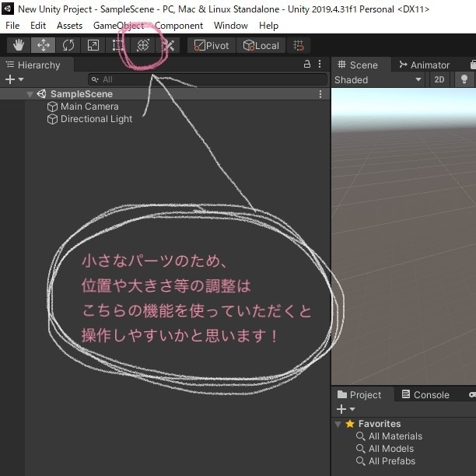Open the File menu

click(12, 26)
